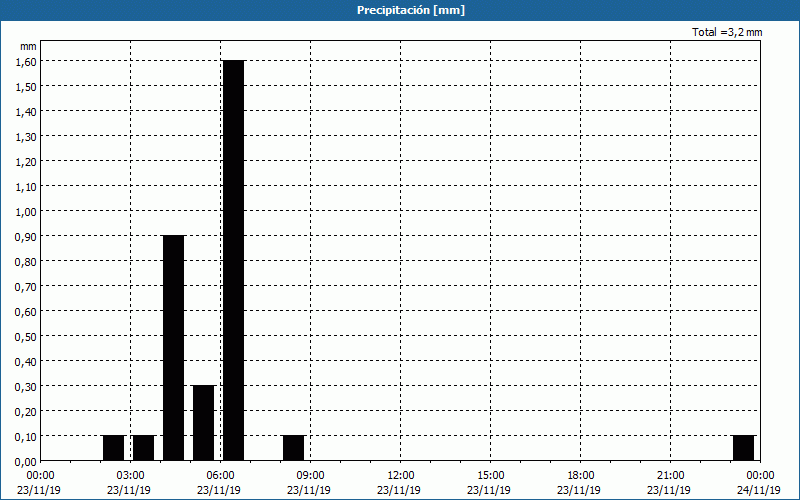Click the Precipitación [mm] title bar
Screen dimensions: 800x500
point(400,10)
